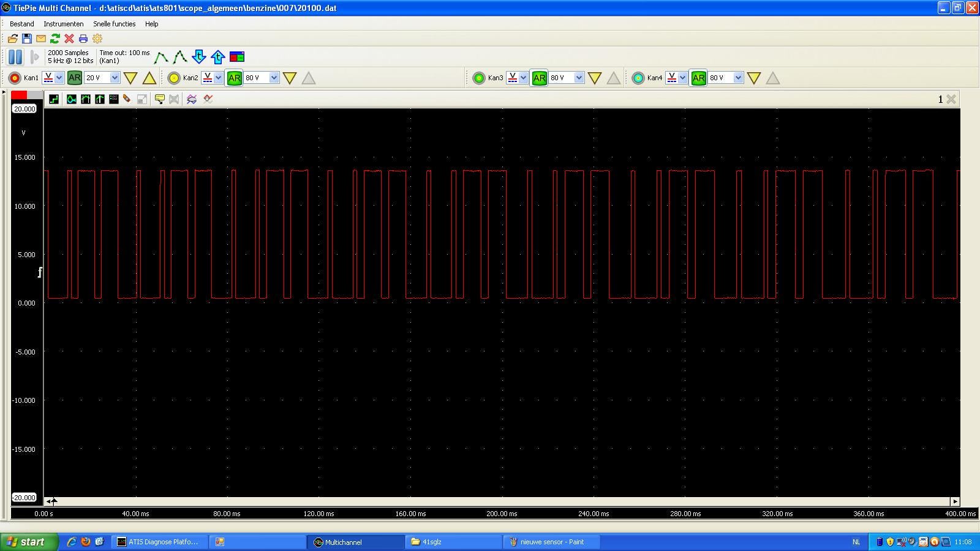Viewport: 980px width, 551px height.
Task: Click the Windows start button
Action: [x=28, y=542]
